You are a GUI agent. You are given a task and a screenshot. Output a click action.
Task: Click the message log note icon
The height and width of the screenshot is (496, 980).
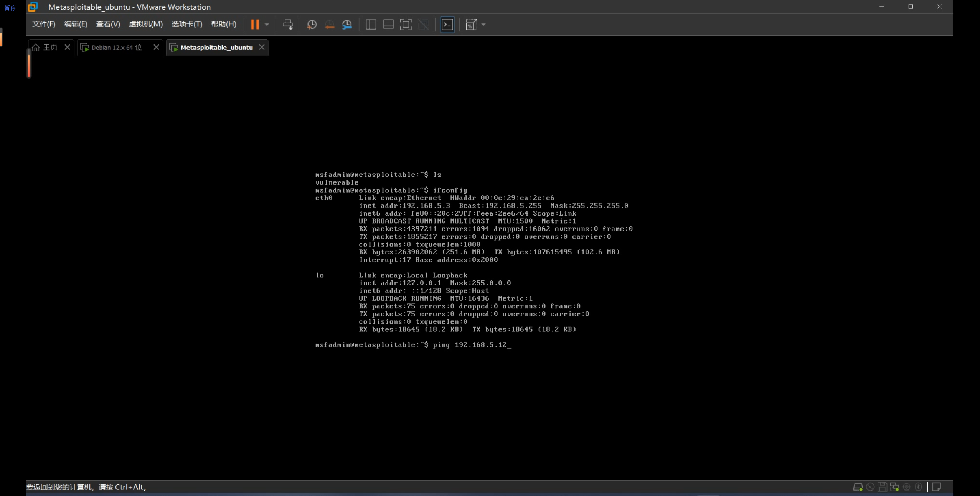pos(936,487)
